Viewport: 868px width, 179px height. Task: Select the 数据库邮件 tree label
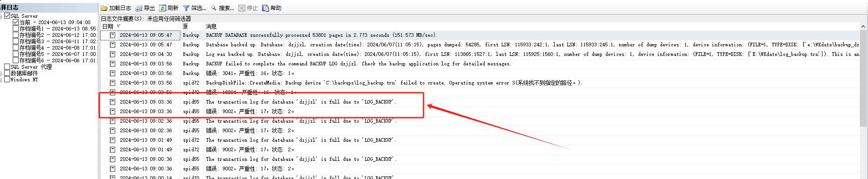tap(24, 73)
